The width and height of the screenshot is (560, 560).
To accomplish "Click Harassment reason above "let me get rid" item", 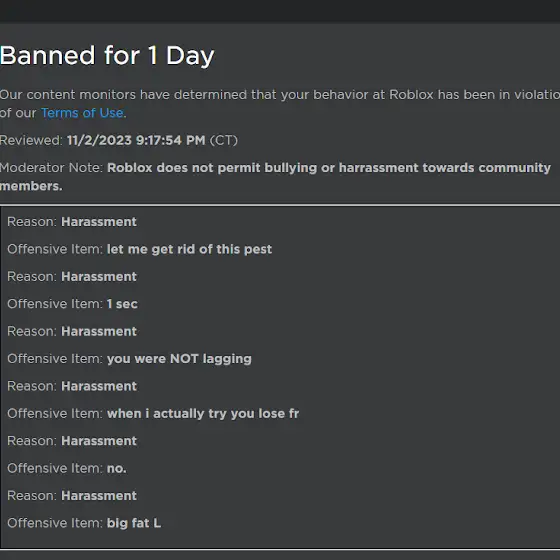I will click(x=99, y=222).
